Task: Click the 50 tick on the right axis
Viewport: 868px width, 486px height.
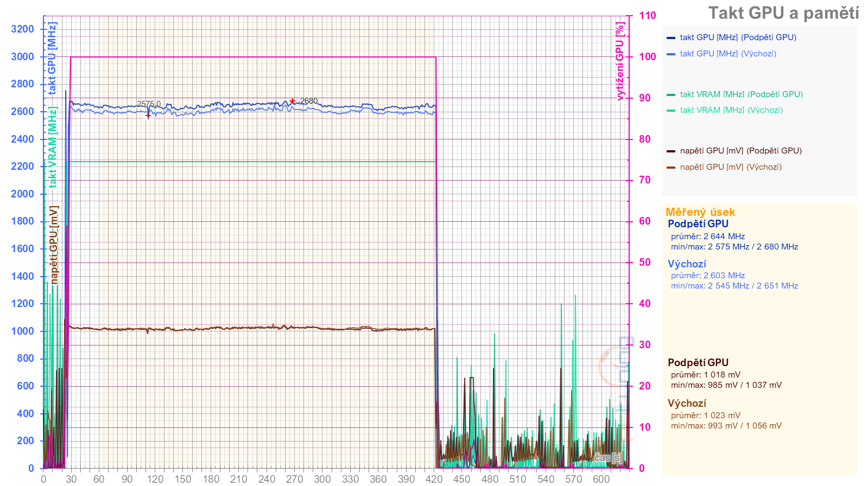Action: click(644, 263)
